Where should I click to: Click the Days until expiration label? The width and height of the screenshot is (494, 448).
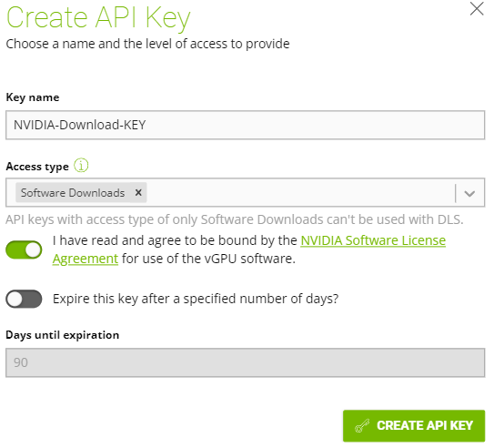point(63,335)
